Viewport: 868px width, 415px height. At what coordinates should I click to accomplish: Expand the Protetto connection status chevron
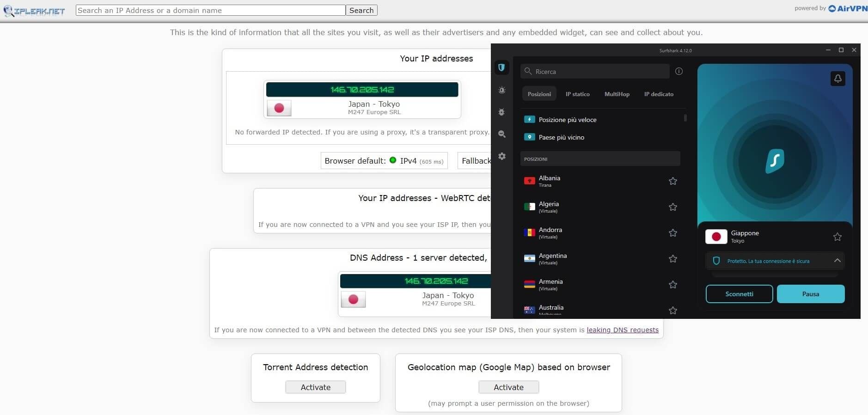(x=837, y=261)
